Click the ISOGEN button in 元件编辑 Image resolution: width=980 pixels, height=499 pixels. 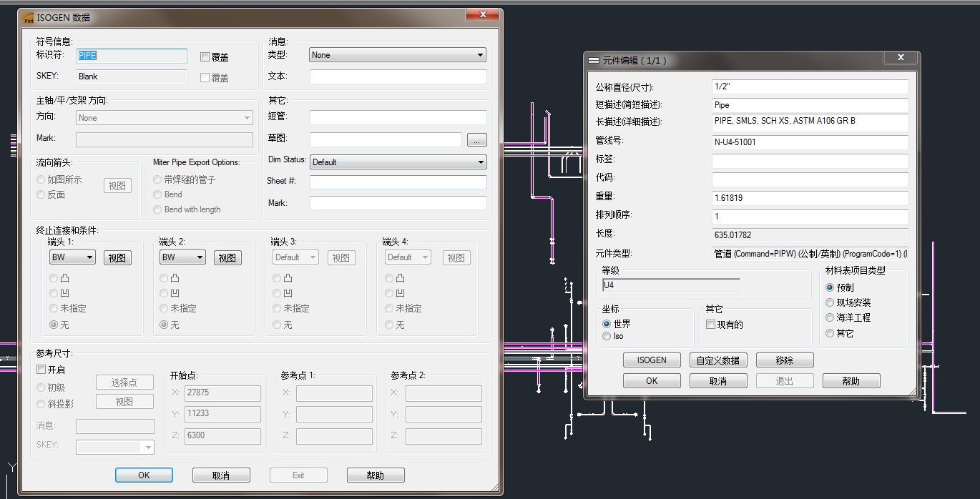tap(652, 360)
